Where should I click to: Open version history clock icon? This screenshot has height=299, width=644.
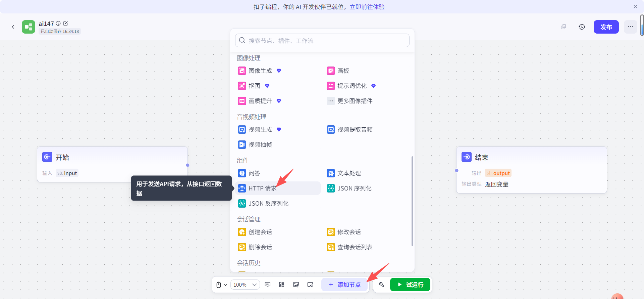coord(582,27)
